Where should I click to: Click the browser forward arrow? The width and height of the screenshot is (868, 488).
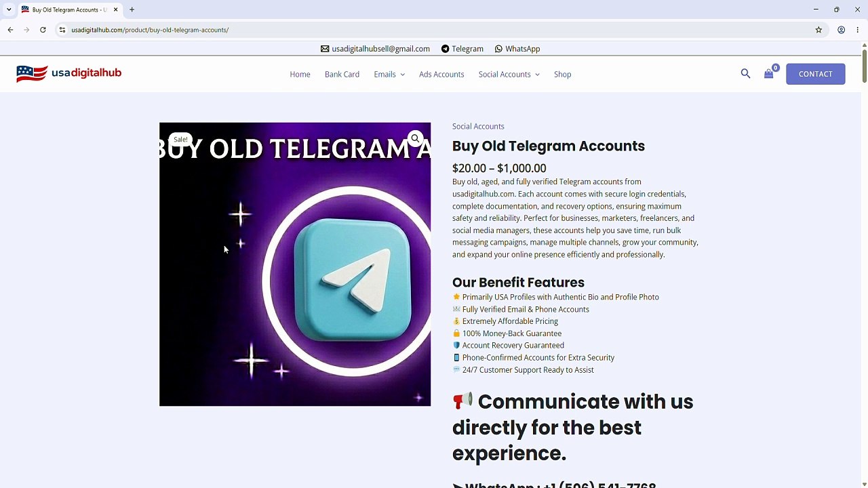pos(26,30)
